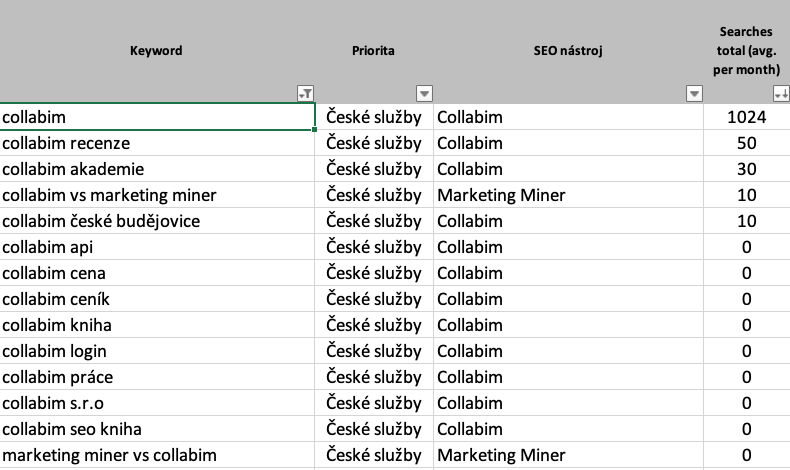Open the Searches total sort dropdown
The width and height of the screenshot is (790, 470).
coord(781,93)
